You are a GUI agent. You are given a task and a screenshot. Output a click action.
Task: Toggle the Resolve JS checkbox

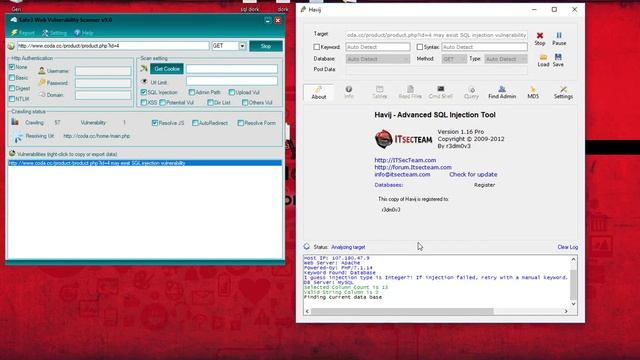pyautogui.click(x=155, y=123)
